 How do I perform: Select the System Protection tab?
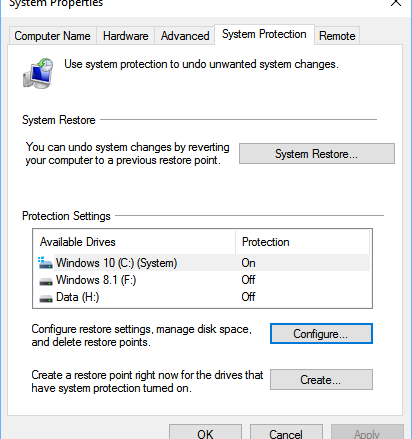click(x=264, y=34)
